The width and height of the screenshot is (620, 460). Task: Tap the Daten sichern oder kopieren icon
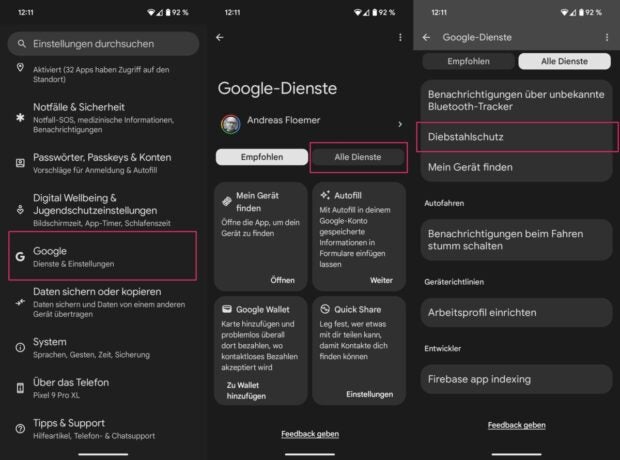click(x=20, y=303)
